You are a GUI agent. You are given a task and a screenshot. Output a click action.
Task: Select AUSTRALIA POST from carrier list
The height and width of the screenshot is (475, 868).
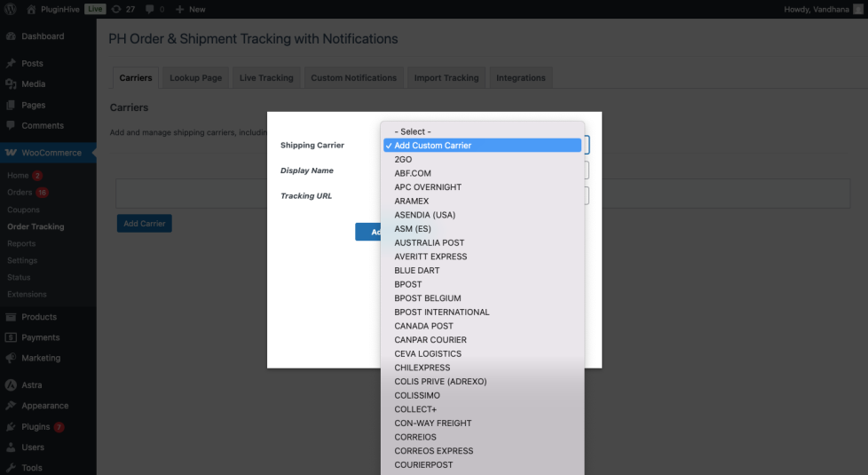tap(430, 242)
